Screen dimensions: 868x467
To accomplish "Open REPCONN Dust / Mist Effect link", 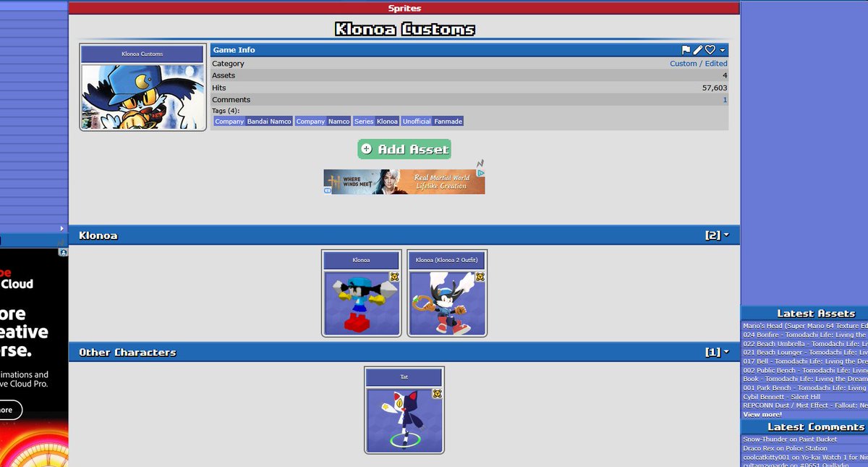I will coord(804,405).
